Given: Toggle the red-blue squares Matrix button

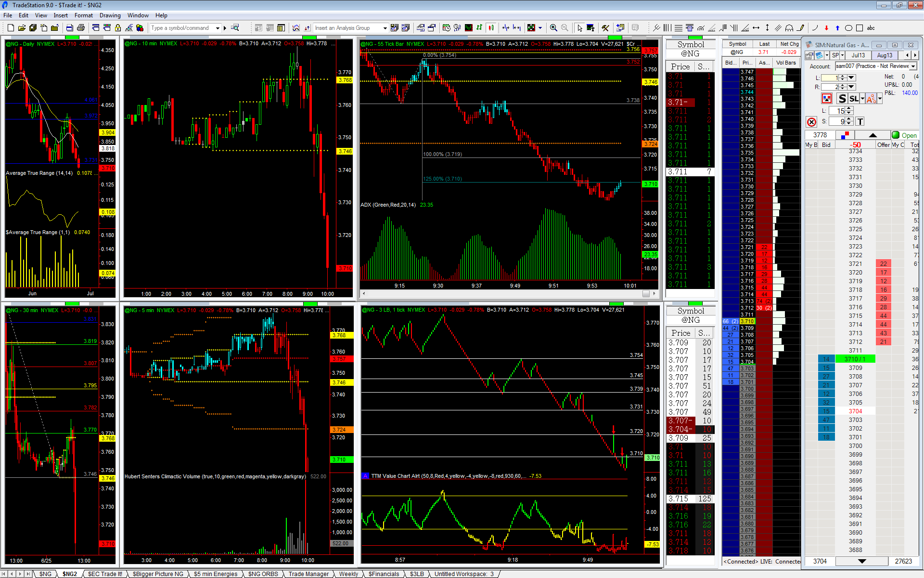Looking at the screenshot, I should pyautogui.click(x=846, y=135).
